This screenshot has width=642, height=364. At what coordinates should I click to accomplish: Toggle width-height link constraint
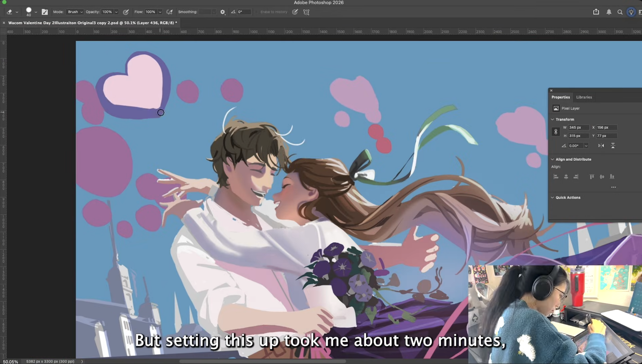(x=556, y=132)
